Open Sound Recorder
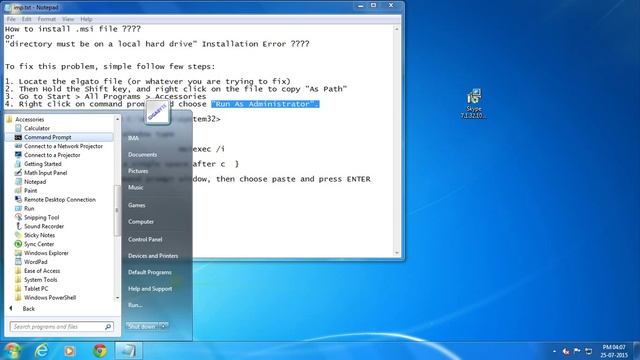 tap(39, 226)
